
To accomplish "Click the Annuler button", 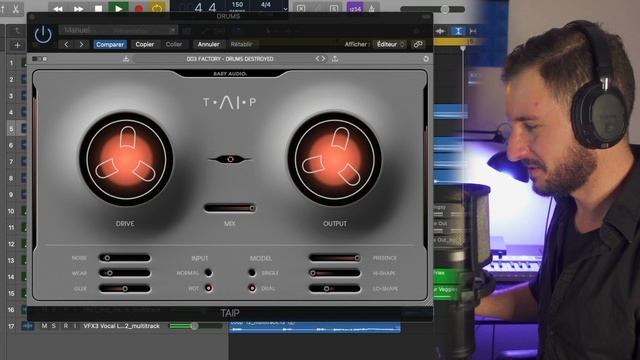I will 208,44.
